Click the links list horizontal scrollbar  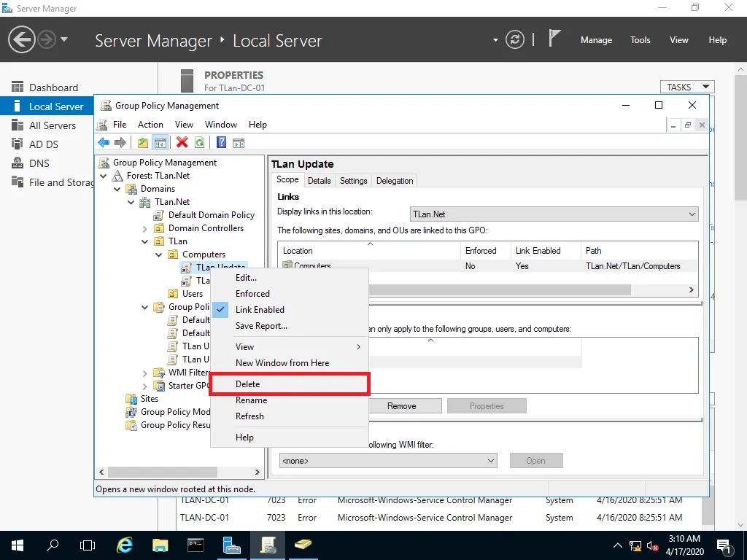click(x=499, y=290)
